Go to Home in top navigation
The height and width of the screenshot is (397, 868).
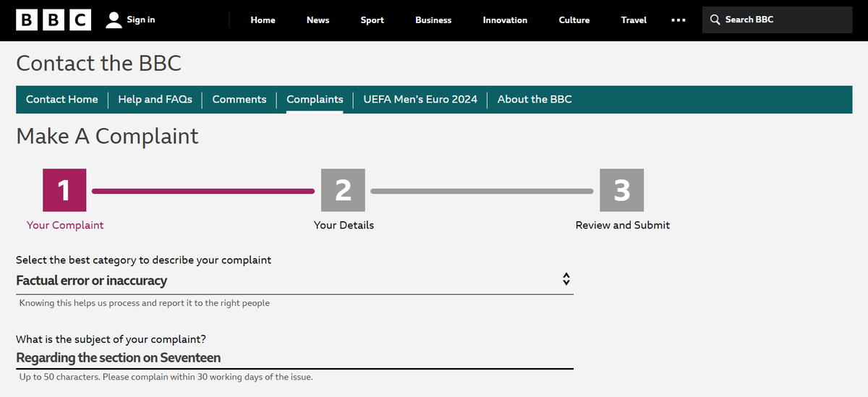click(263, 20)
